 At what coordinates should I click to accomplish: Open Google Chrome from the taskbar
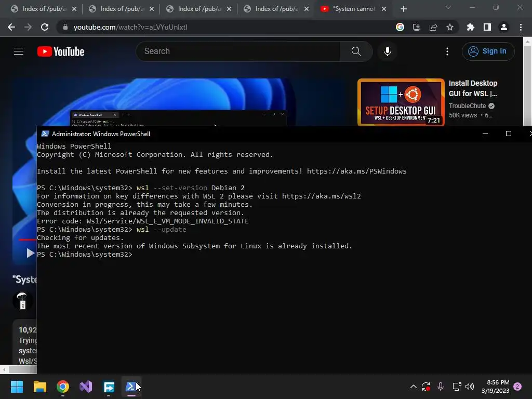pyautogui.click(x=63, y=387)
